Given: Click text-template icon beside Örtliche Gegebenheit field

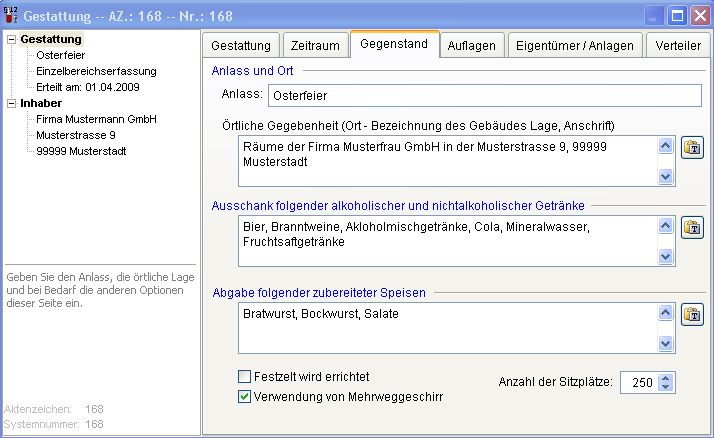Looking at the screenshot, I should click(x=692, y=148).
